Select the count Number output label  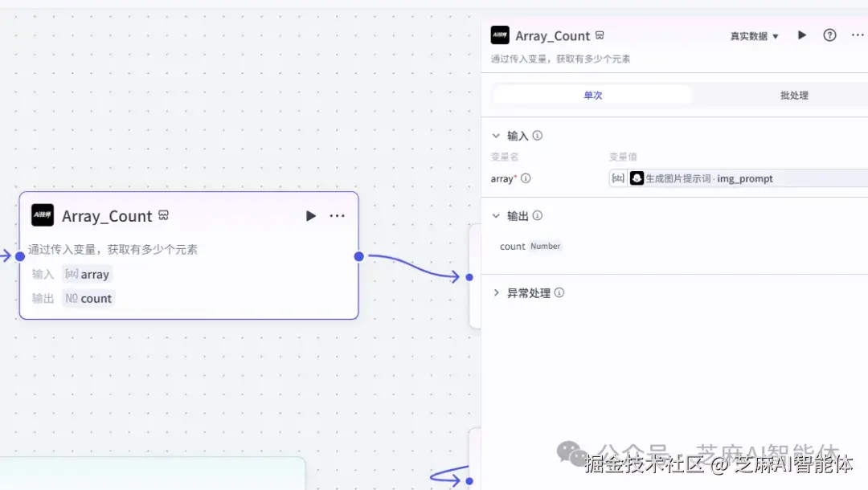[x=529, y=246]
